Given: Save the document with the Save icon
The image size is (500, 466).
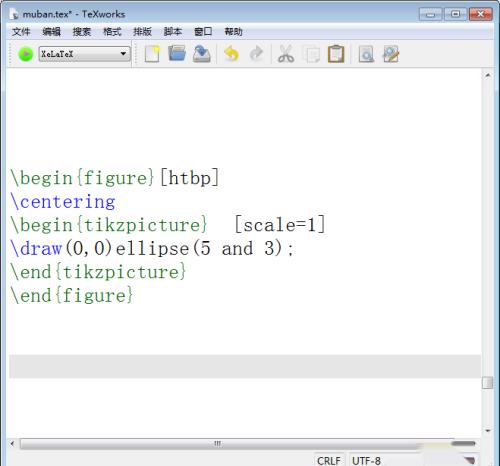Looking at the screenshot, I should (201, 54).
